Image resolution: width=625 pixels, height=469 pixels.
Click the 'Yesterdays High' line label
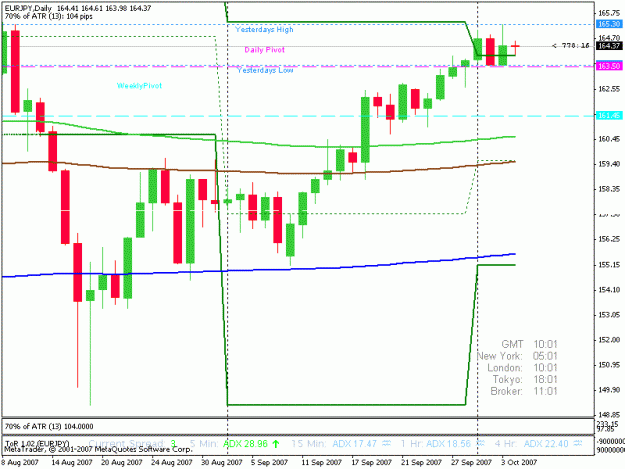(x=264, y=29)
